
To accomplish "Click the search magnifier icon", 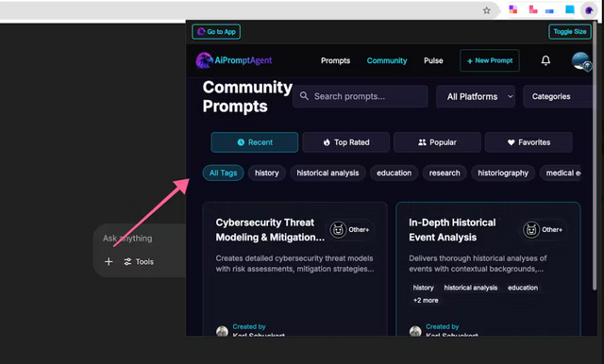I will click(304, 96).
